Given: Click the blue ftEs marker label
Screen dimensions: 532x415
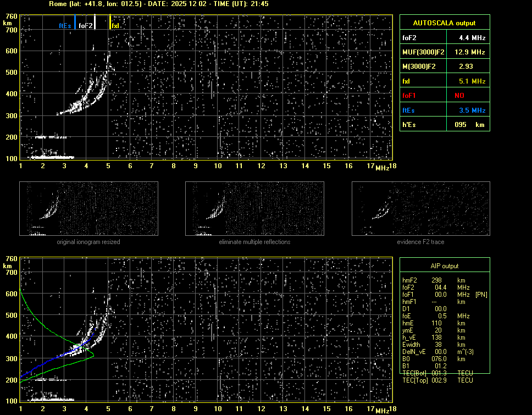Looking at the screenshot, I should (x=65, y=25).
